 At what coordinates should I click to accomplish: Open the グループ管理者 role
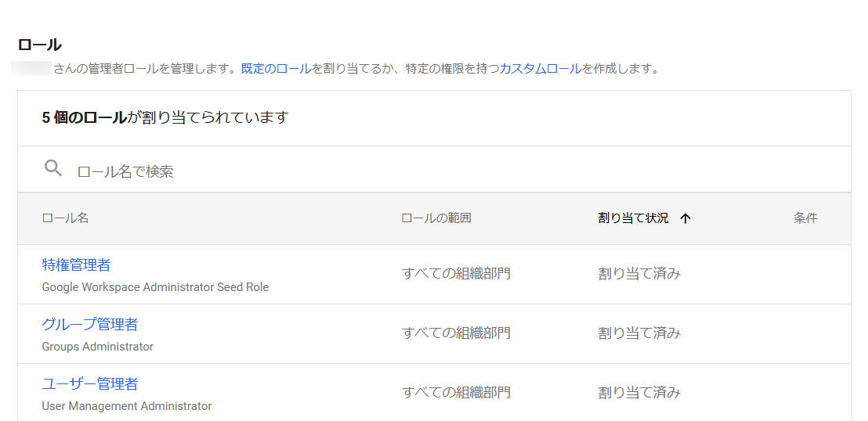point(89,324)
